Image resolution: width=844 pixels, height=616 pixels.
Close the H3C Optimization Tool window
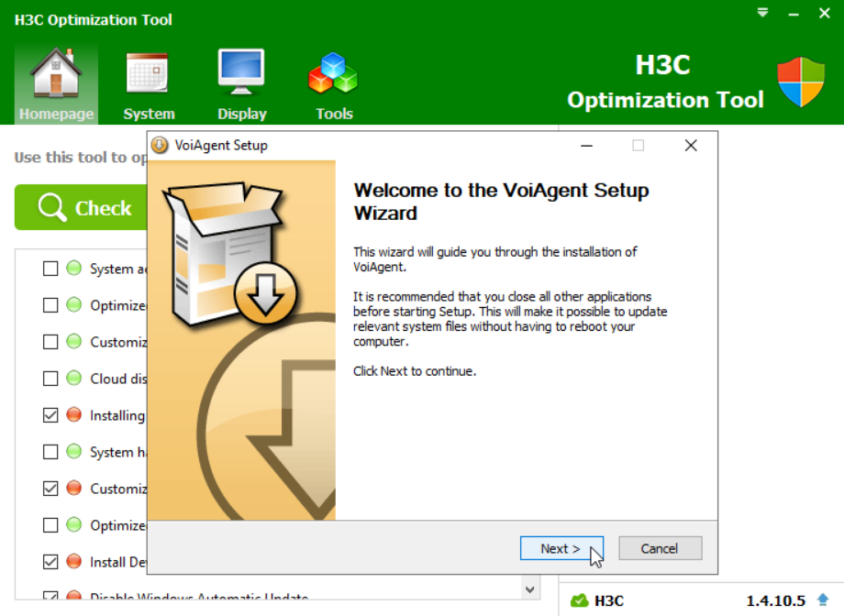coord(824,13)
